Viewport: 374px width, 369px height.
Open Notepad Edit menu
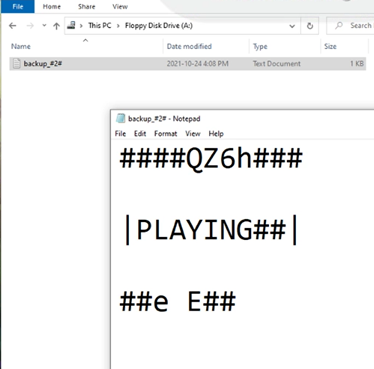(x=140, y=134)
